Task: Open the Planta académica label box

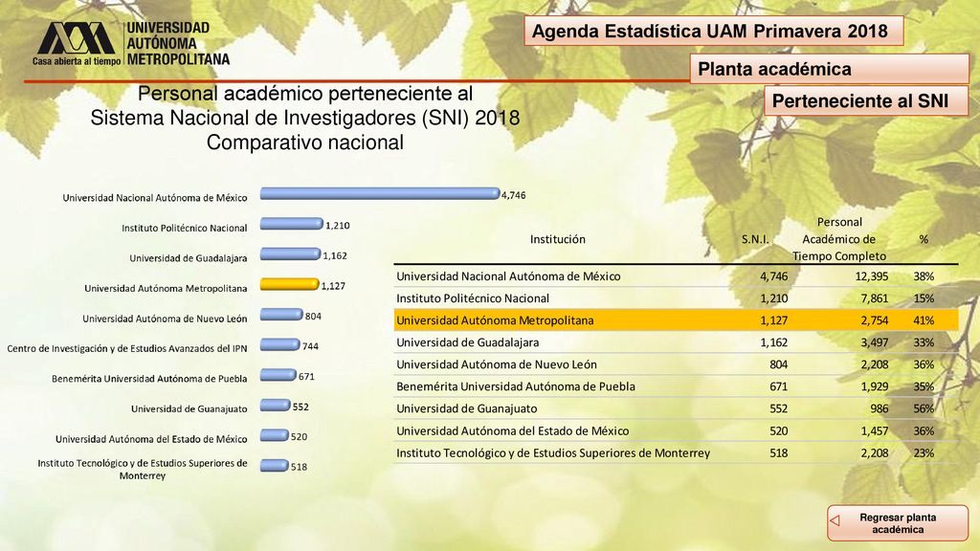Action: (x=830, y=69)
